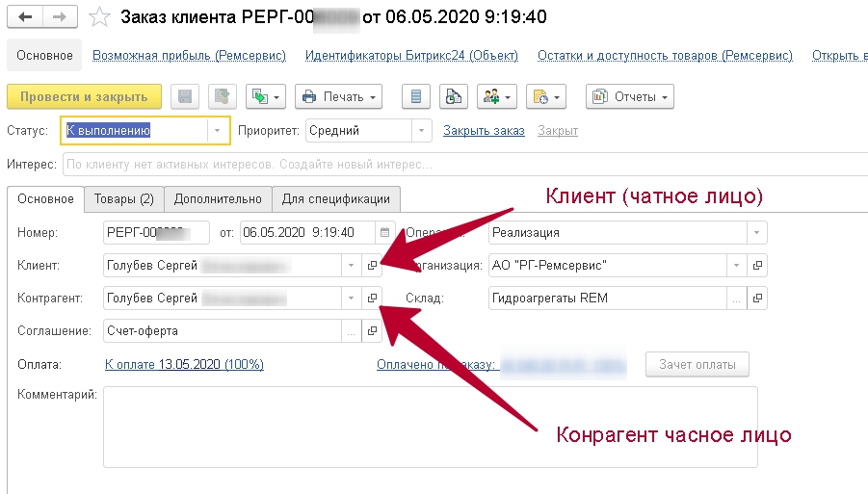Switch to the Дополнительно tab
The image size is (868, 494).
218,199
